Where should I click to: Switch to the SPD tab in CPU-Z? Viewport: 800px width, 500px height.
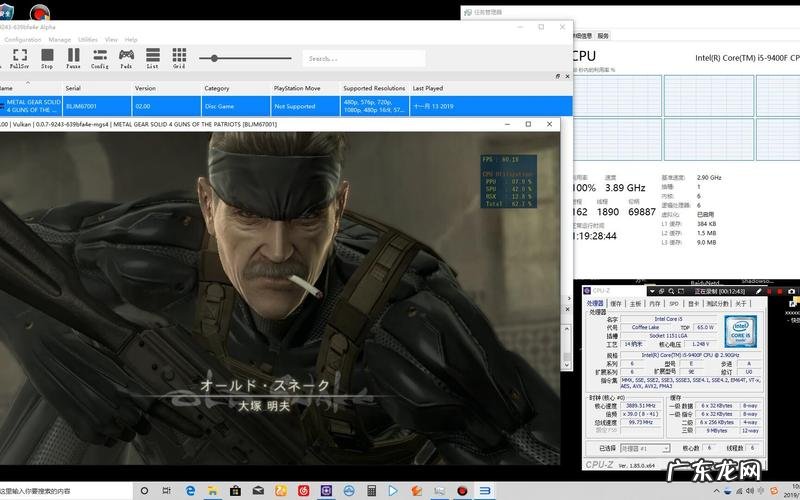673,303
